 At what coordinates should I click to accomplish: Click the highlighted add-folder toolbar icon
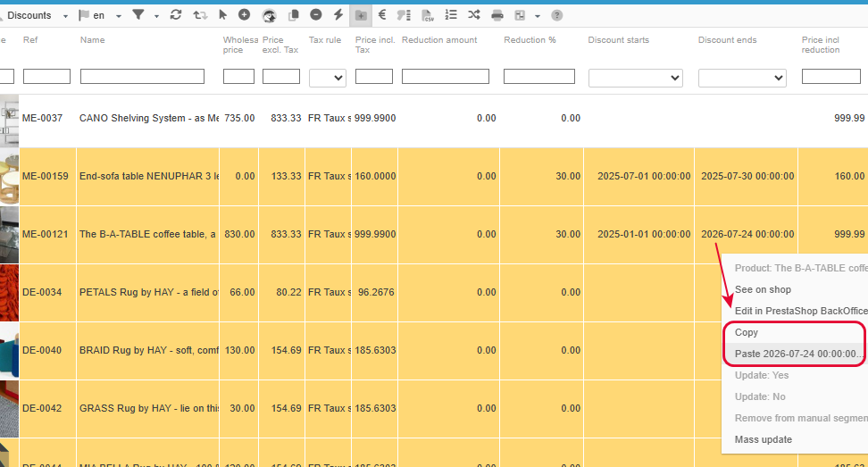click(361, 15)
